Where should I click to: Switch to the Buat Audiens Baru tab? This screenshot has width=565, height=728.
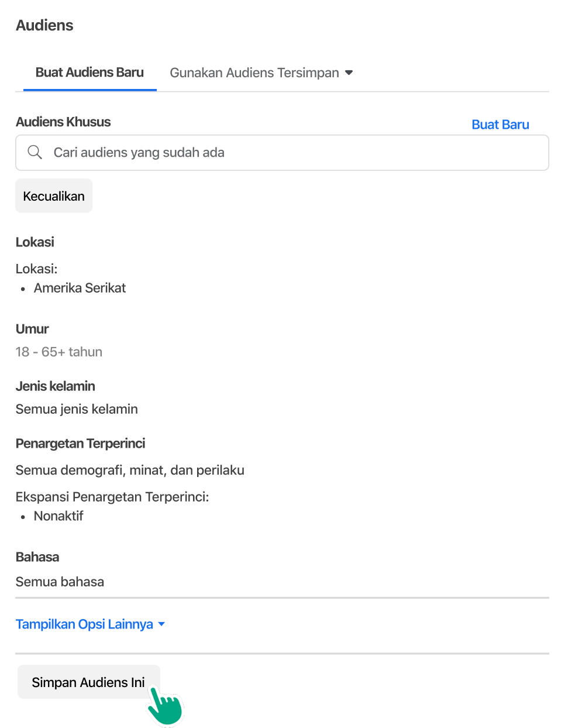pos(89,73)
